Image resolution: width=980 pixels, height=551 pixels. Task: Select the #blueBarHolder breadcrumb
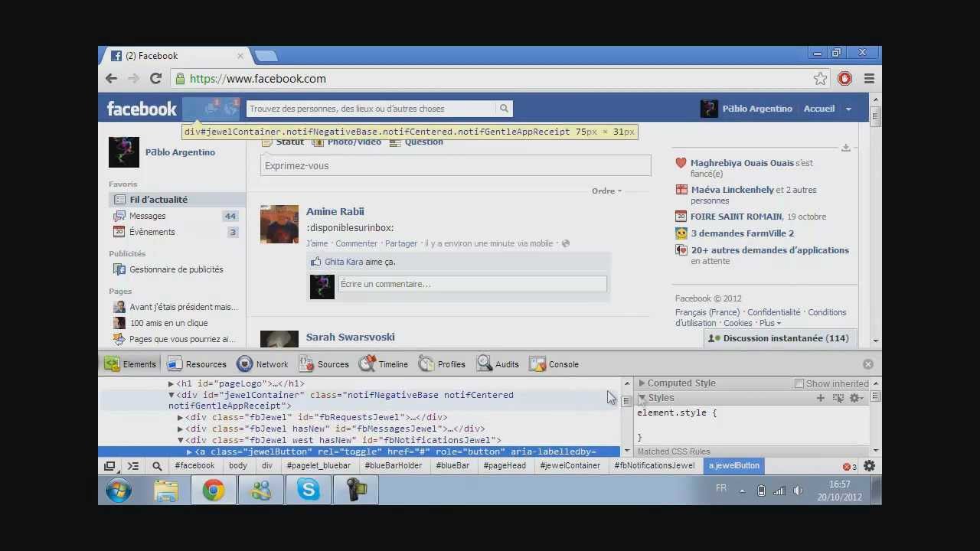(394, 465)
